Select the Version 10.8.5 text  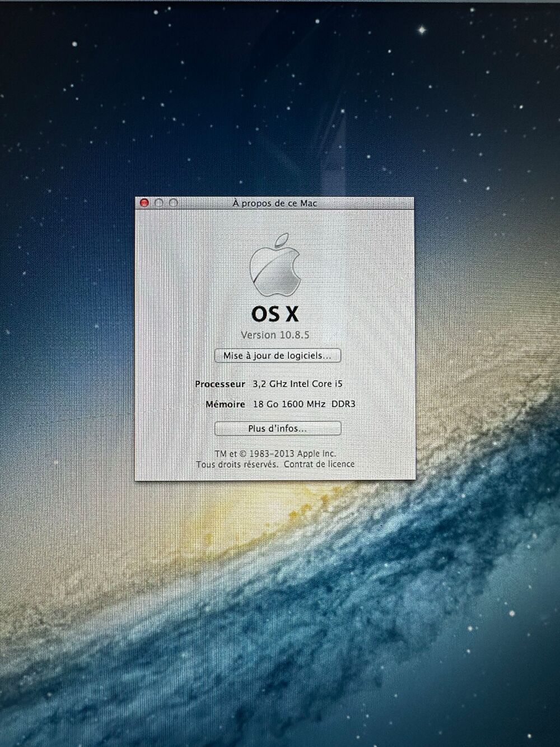275,335
